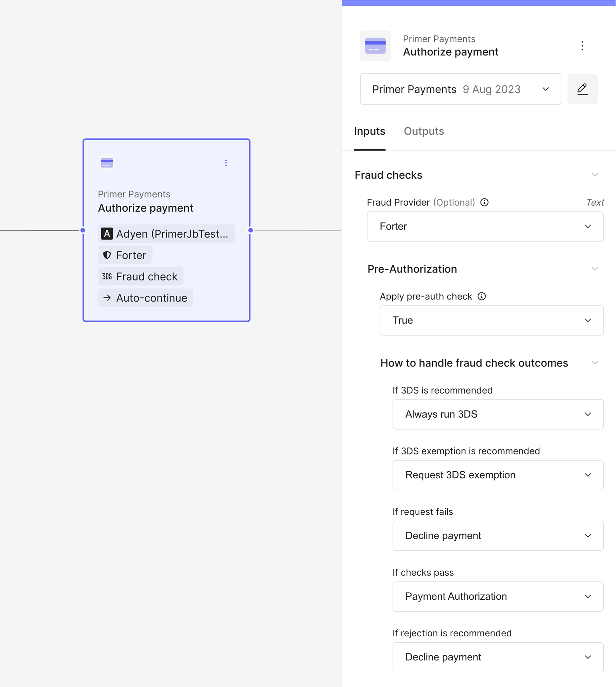Select the Inputs tab

tap(370, 131)
